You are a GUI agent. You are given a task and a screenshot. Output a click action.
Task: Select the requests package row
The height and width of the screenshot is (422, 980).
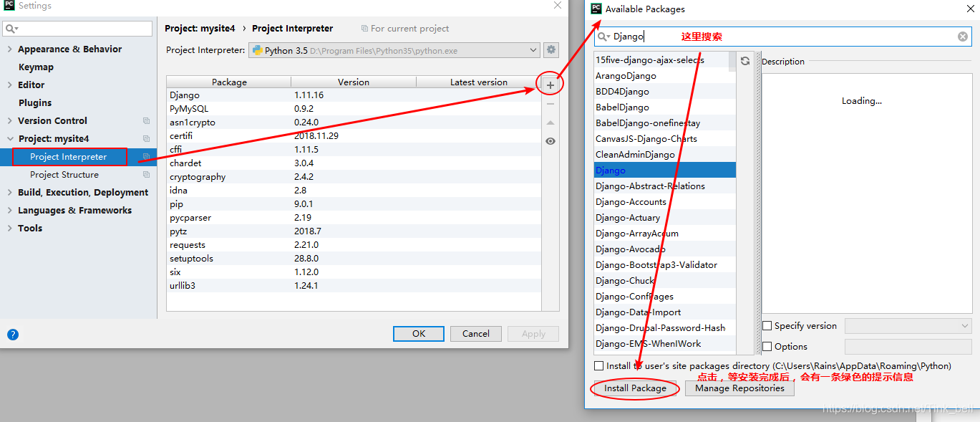click(354, 245)
